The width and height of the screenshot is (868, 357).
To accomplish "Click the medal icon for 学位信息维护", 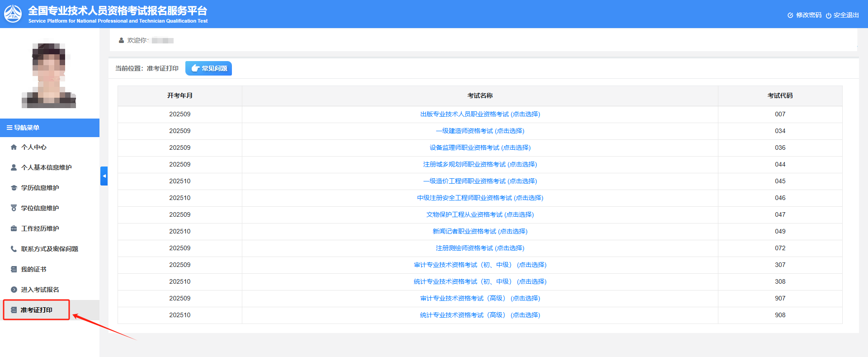I will click(14, 208).
